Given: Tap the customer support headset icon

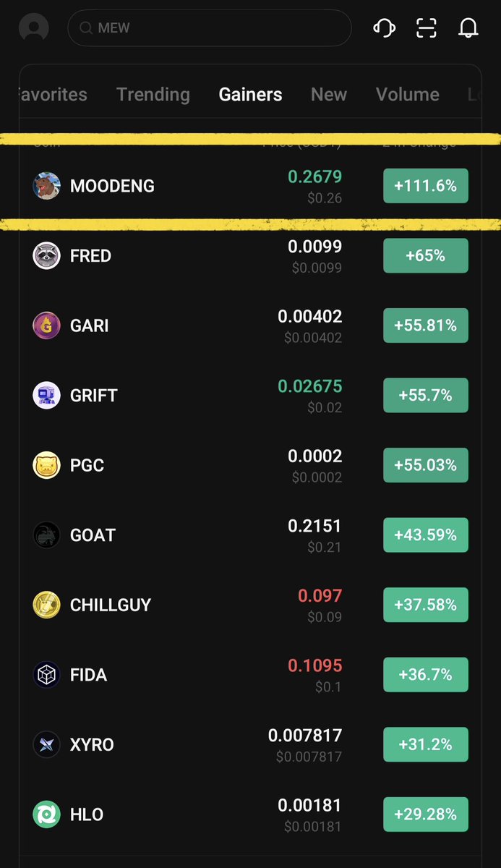Looking at the screenshot, I should coord(384,28).
